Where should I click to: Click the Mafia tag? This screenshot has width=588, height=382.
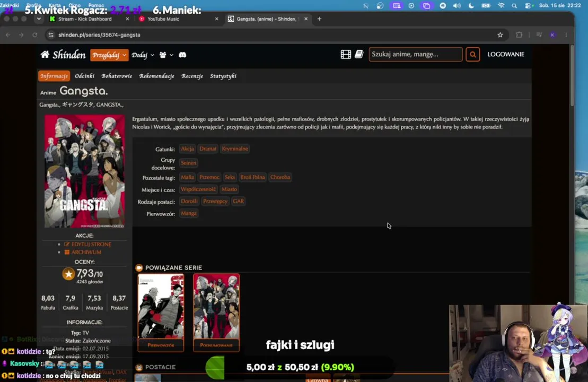[187, 177]
